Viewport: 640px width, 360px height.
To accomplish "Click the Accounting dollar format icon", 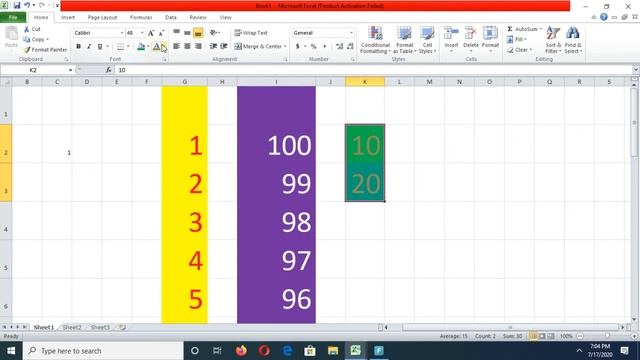I will [x=298, y=47].
